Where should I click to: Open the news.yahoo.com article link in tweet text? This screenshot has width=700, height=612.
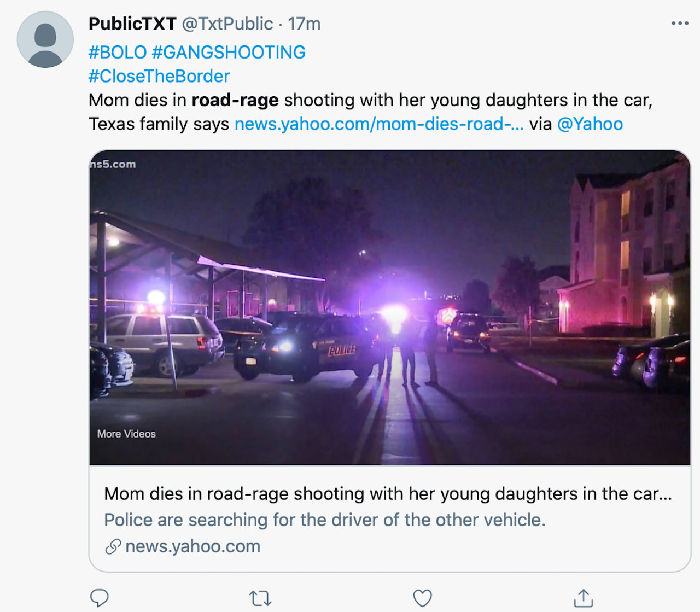378,124
